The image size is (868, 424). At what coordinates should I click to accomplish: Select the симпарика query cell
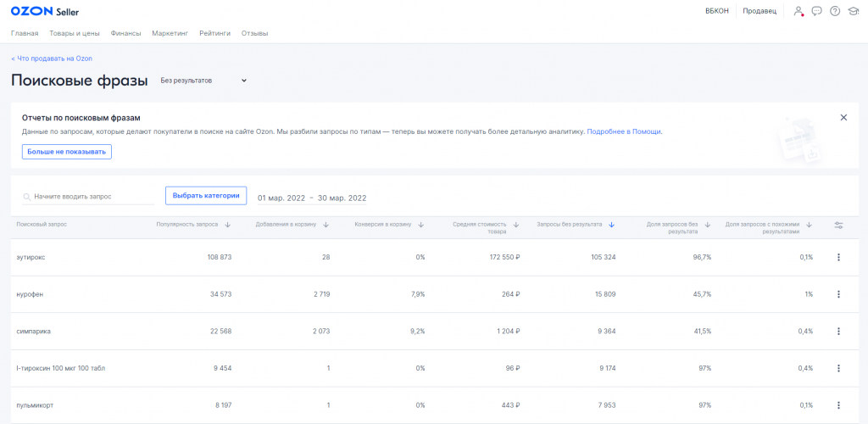(34, 331)
